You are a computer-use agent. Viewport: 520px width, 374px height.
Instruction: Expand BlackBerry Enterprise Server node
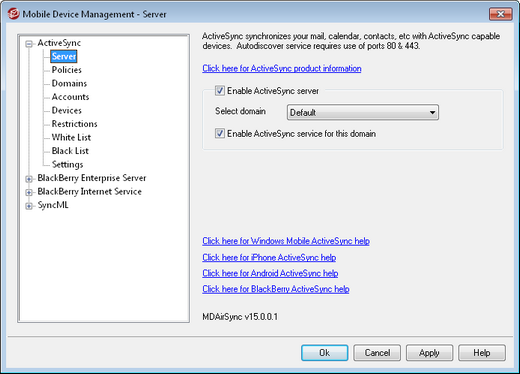coord(29,179)
